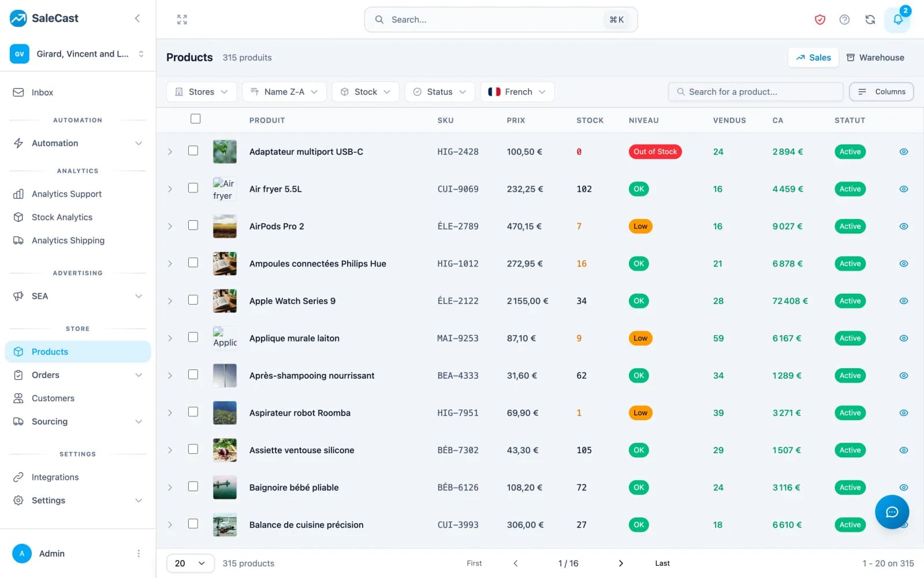The image size is (924, 578).
Task: Expand the Automation menu
Action: tap(78, 143)
